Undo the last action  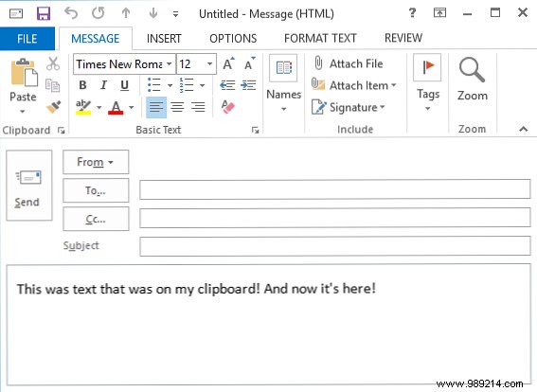71,13
